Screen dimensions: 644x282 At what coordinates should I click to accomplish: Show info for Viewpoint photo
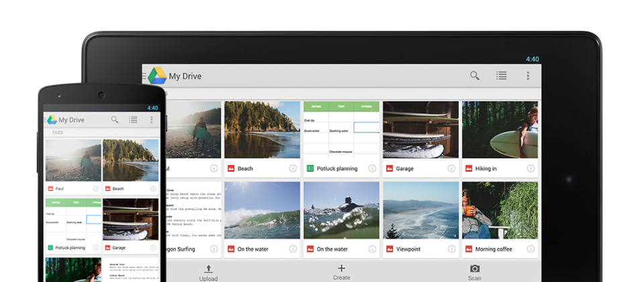tap(451, 249)
